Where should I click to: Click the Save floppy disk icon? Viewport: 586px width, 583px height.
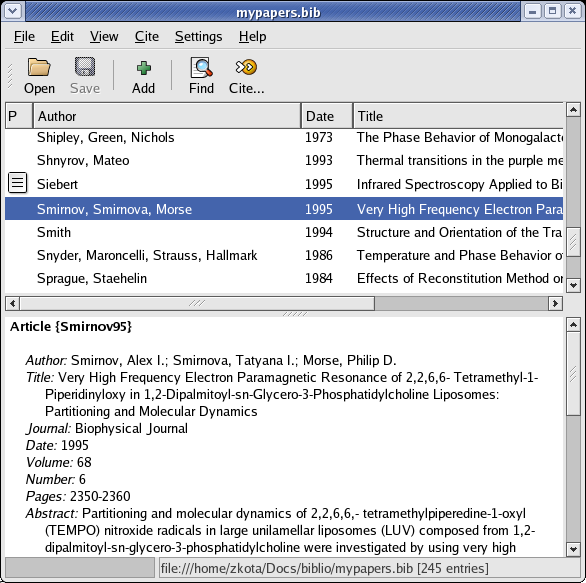click(x=85, y=67)
